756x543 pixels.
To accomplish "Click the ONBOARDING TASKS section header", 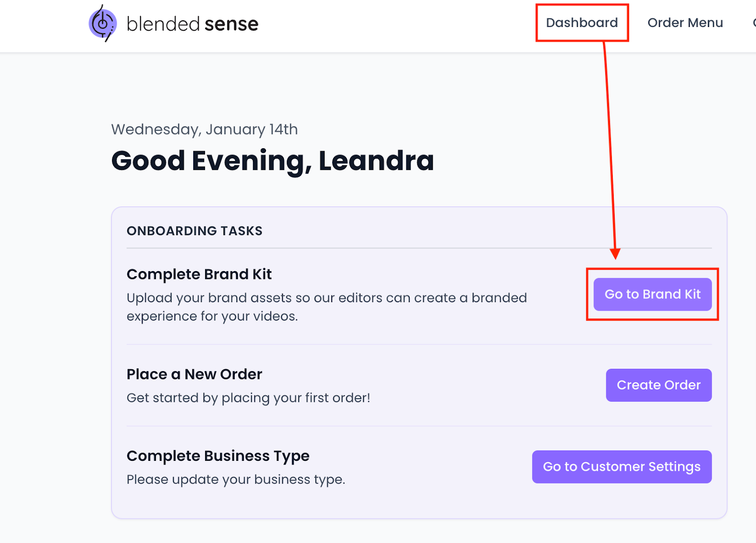I will [x=194, y=231].
